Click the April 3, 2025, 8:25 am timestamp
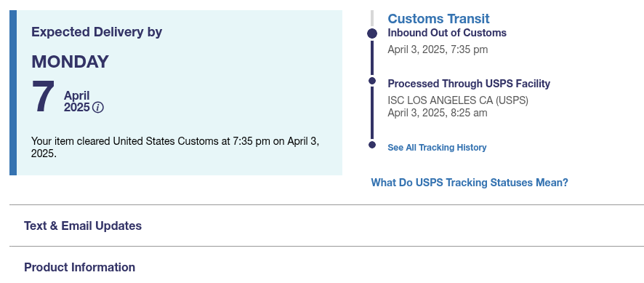 click(438, 113)
